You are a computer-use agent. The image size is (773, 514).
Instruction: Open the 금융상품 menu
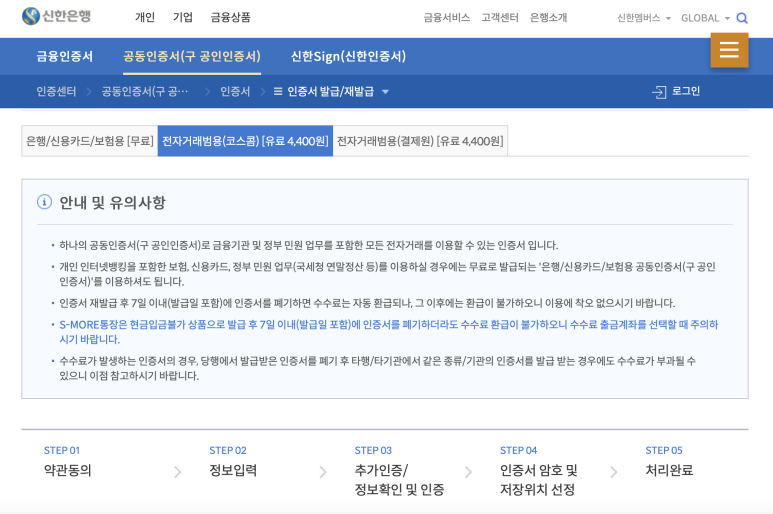point(231,17)
